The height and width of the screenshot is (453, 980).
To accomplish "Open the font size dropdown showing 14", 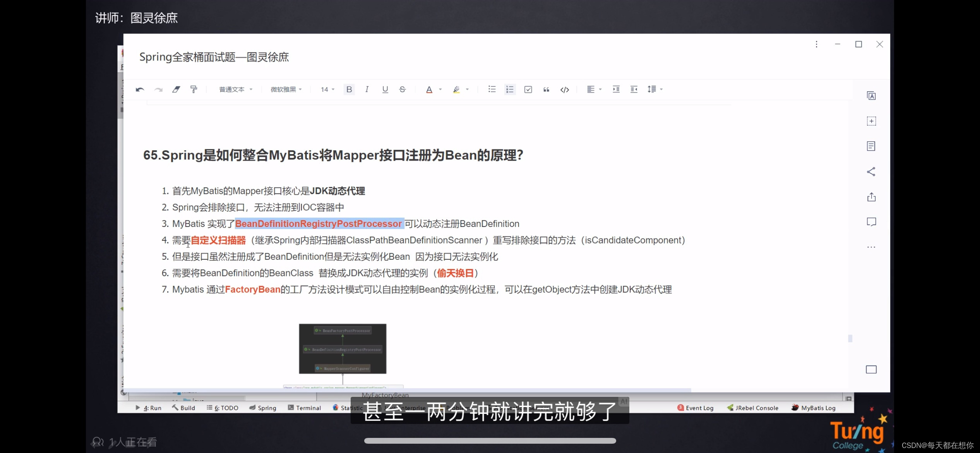I will point(327,89).
